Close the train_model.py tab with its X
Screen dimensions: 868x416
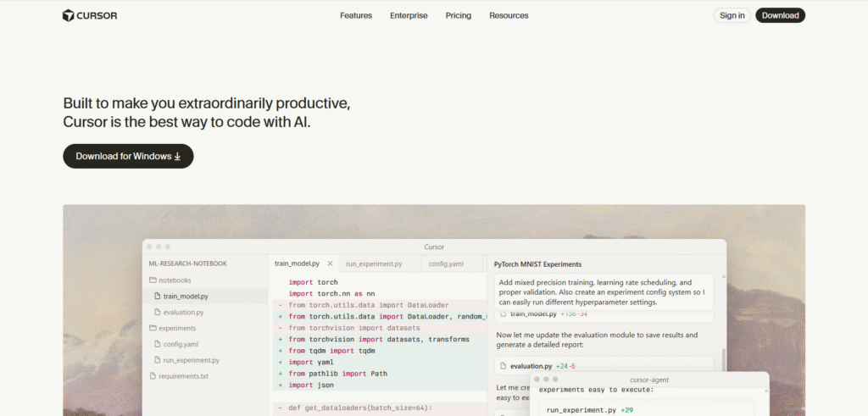(x=330, y=264)
